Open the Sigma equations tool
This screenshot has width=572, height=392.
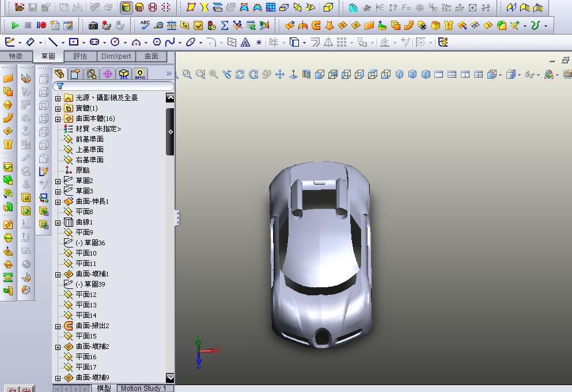pos(224,25)
